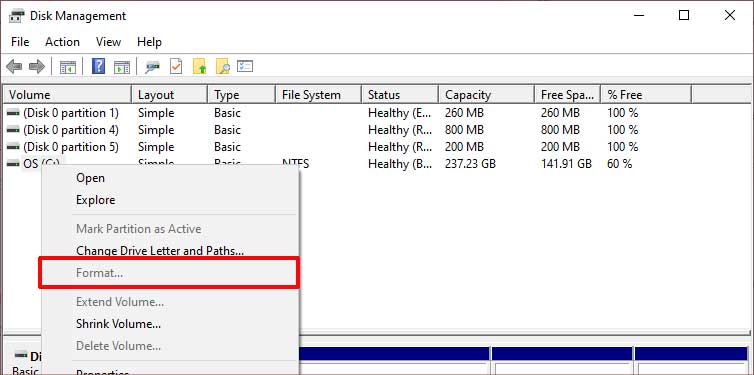Image resolution: width=754 pixels, height=375 pixels.
Task: Toggle the Show/Hide Action Pane icon
Action: (122, 67)
